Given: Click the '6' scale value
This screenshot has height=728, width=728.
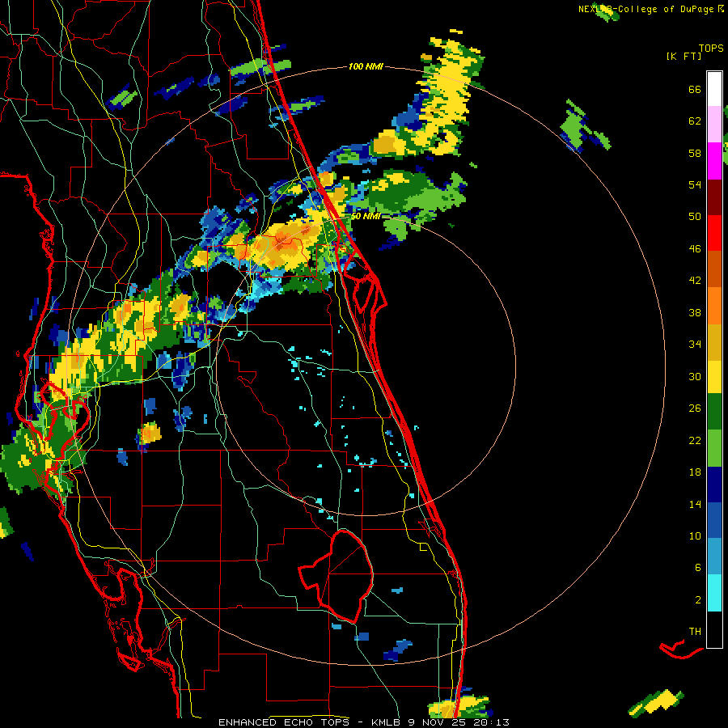Looking at the screenshot, I should tap(698, 568).
